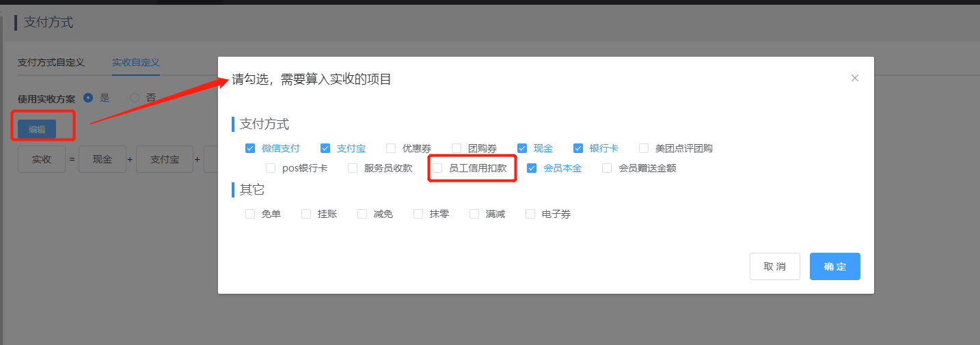Click the 支付宝 formula box
Image resolution: width=980 pixels, height=345 pixels.
coord(164,159)
